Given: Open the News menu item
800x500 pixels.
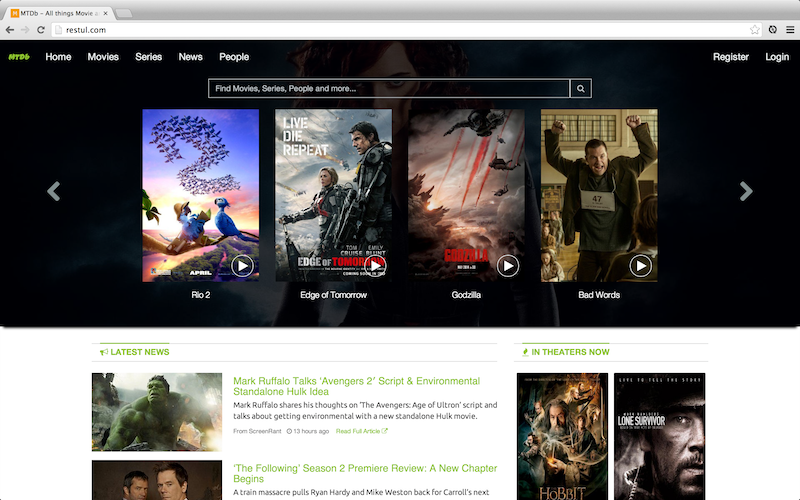Looking at the screenshot, I should (x=190, y=57).
